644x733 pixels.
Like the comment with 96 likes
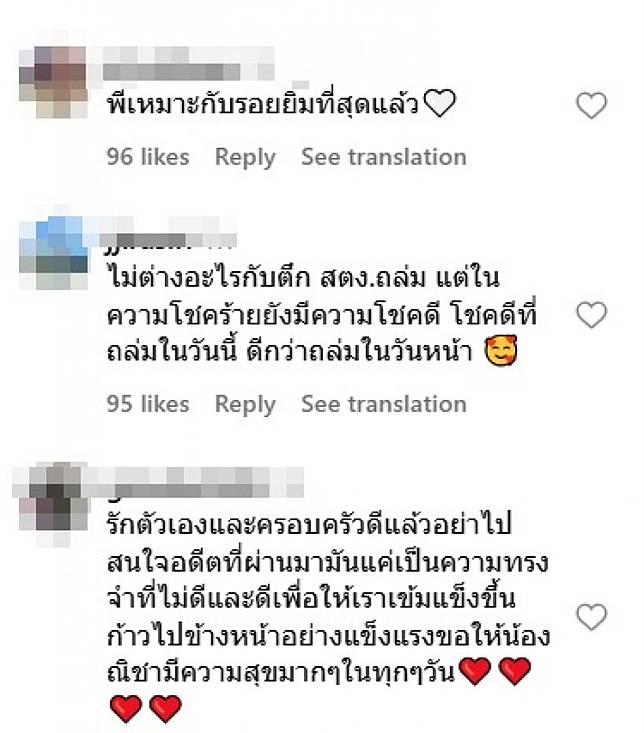[x=591, y=106]
